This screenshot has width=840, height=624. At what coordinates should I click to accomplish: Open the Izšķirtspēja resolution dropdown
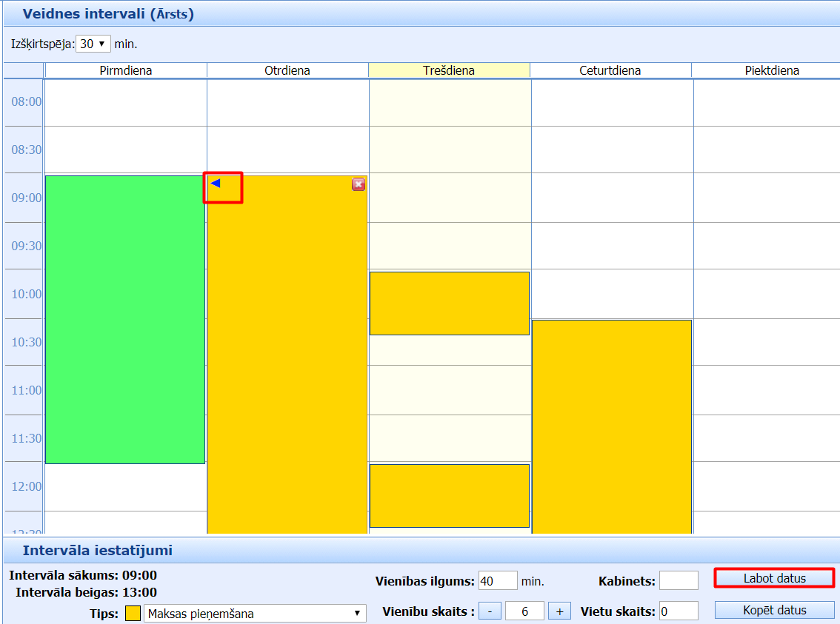pos(93,44)
